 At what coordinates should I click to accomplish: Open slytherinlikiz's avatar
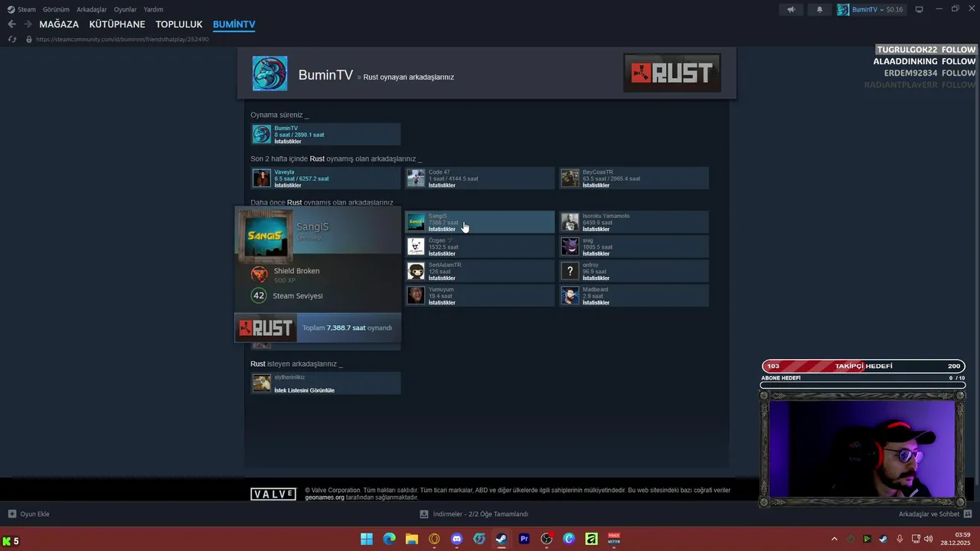point(262,383)
